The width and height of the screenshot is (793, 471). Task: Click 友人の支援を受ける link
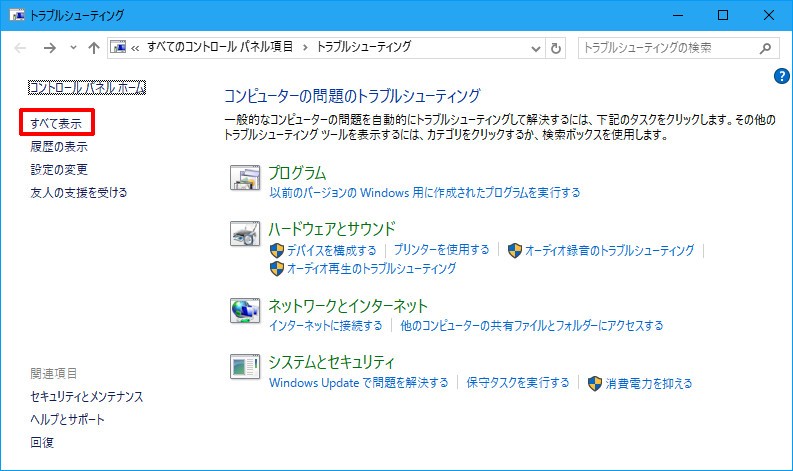tap(79, 193)
